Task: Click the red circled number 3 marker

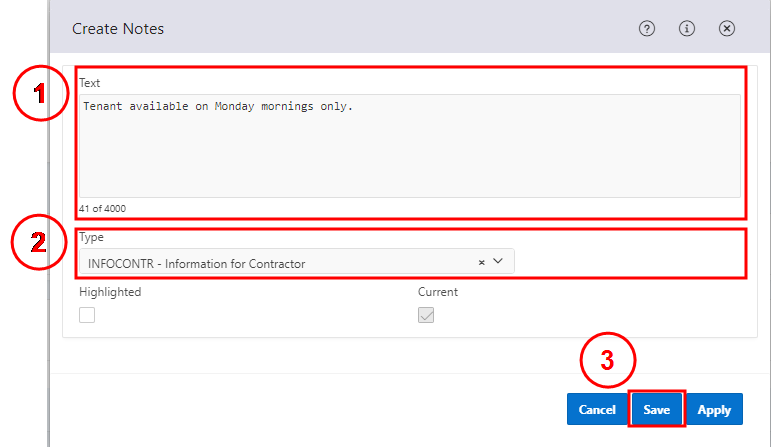Action: (608, 360)
